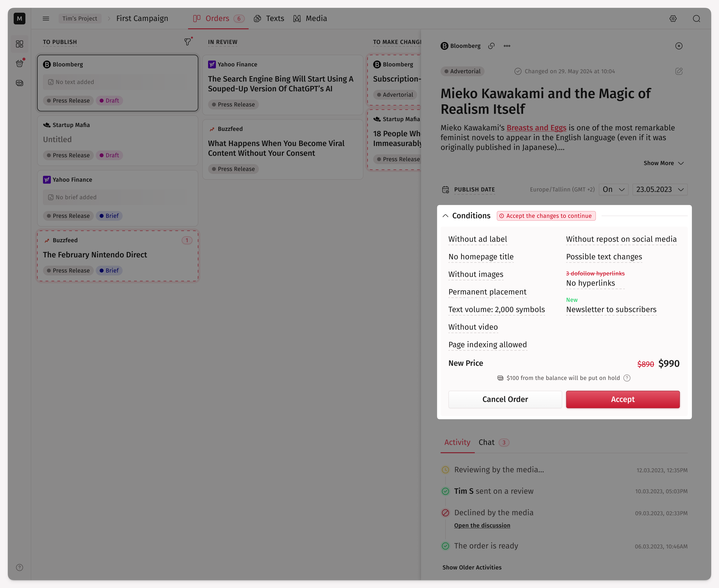
Task: Open the discussion link
Action: pyautogui.click(x=482, y=525)
